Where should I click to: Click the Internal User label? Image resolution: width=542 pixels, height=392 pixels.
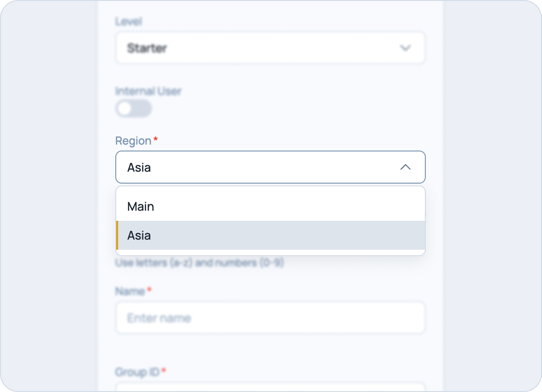click(148, 91)
